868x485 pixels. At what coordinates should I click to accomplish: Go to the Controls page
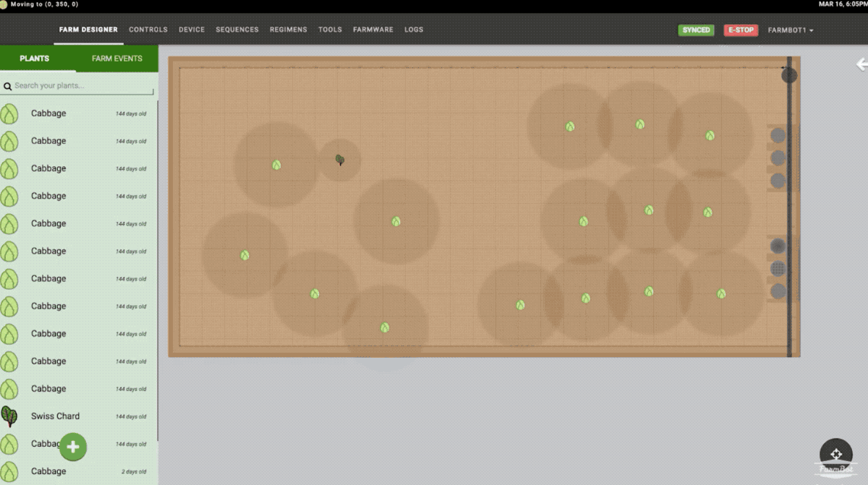148,30
